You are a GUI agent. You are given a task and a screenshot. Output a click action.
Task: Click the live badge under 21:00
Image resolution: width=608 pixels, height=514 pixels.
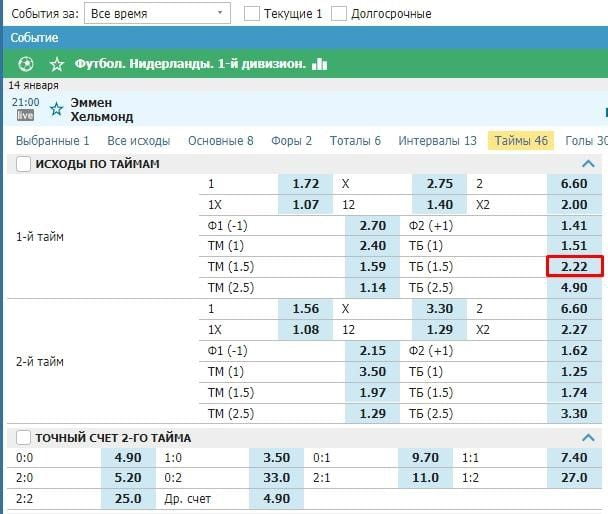click(x=25, y=115)
